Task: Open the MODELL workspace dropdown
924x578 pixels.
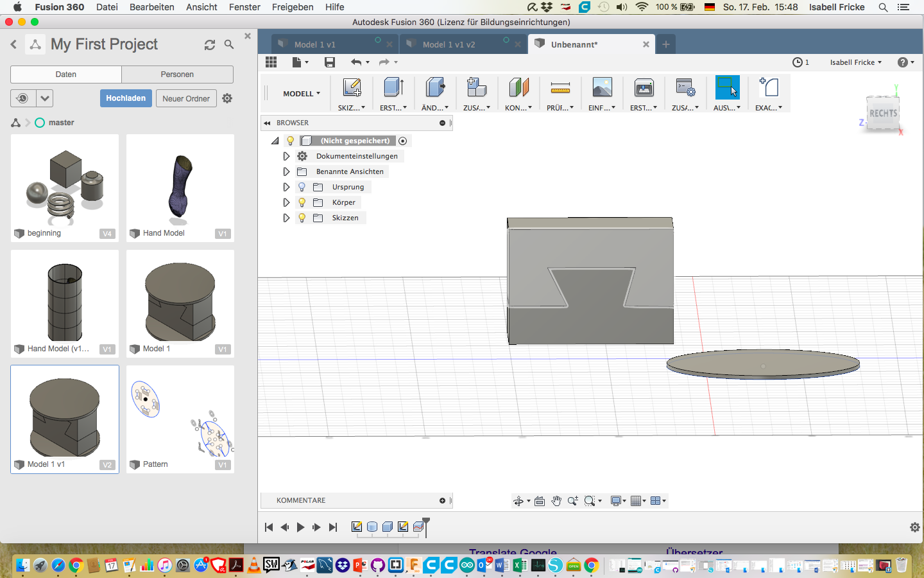Action: coord(302,94)
